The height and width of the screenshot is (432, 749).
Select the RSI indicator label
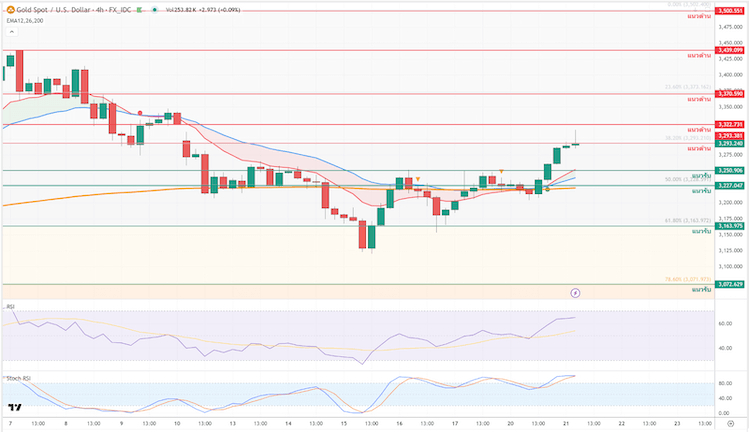(x=10, y=306)
